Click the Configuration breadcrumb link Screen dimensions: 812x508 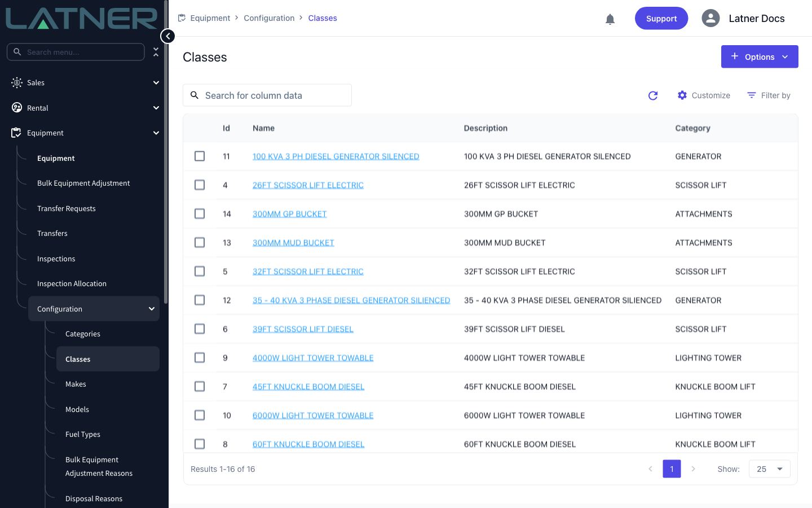[x=269, y=18]
